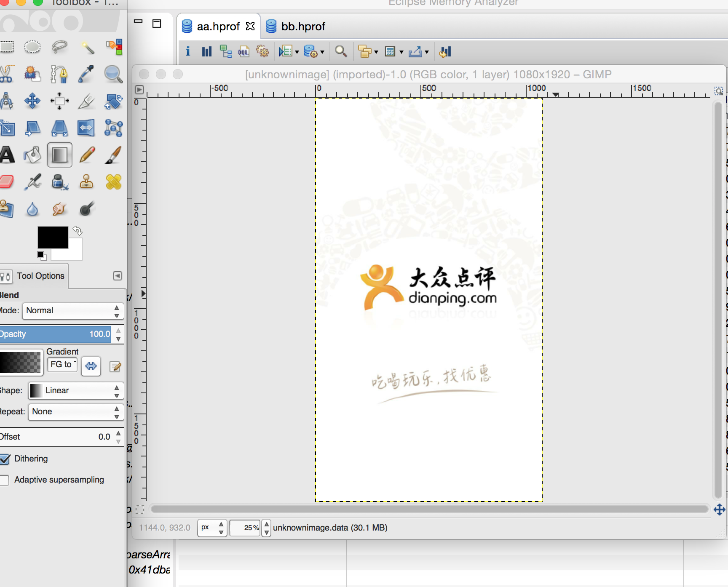Adjust the Opacity slider
This screenshot has height=587, width=728.
click(x=56, y=334)
